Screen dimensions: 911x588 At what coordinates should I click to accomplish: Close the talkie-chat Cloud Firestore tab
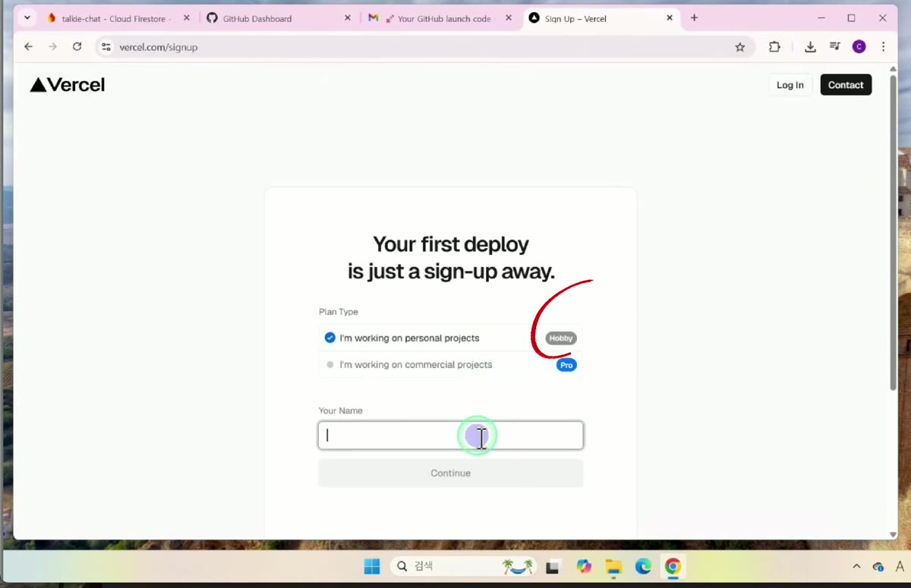pos(187,18)
